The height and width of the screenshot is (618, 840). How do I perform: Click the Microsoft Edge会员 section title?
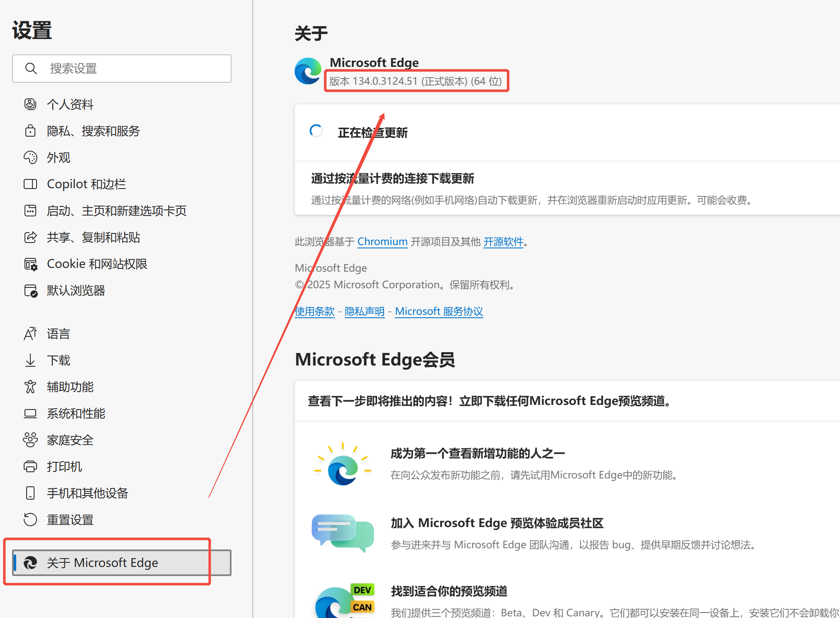point(375,359)
